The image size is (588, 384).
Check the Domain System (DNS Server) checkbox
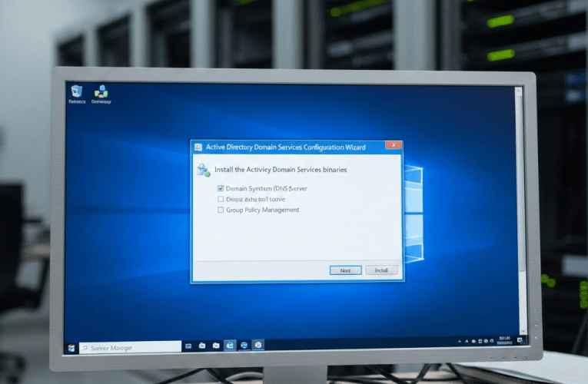[221, 188]
